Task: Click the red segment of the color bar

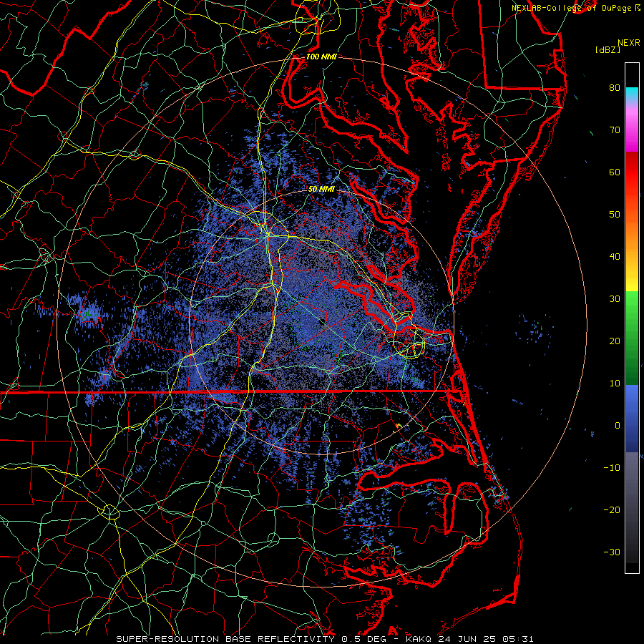Action: point(632,172)
